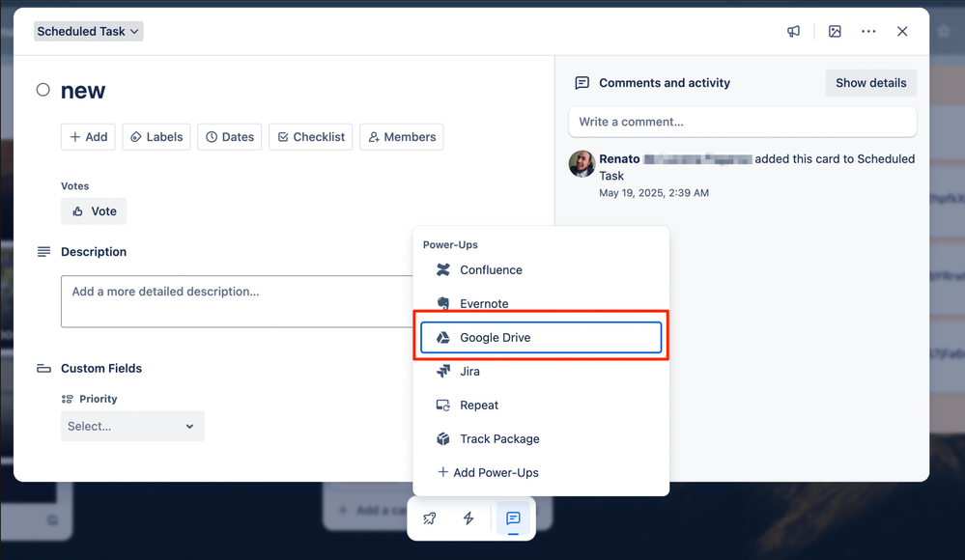Click the Add button
The image size is (965, 560).
pyautogui.click(x=88, y=136)
